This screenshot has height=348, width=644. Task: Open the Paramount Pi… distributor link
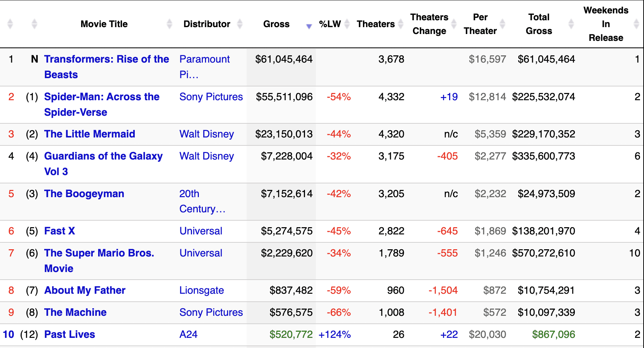click(x=205, y=67)
